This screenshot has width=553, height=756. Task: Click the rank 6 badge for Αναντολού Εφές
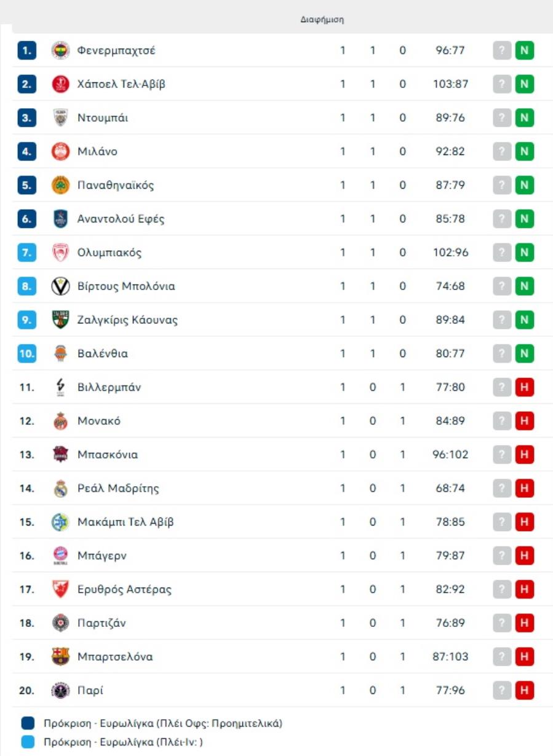26,219
